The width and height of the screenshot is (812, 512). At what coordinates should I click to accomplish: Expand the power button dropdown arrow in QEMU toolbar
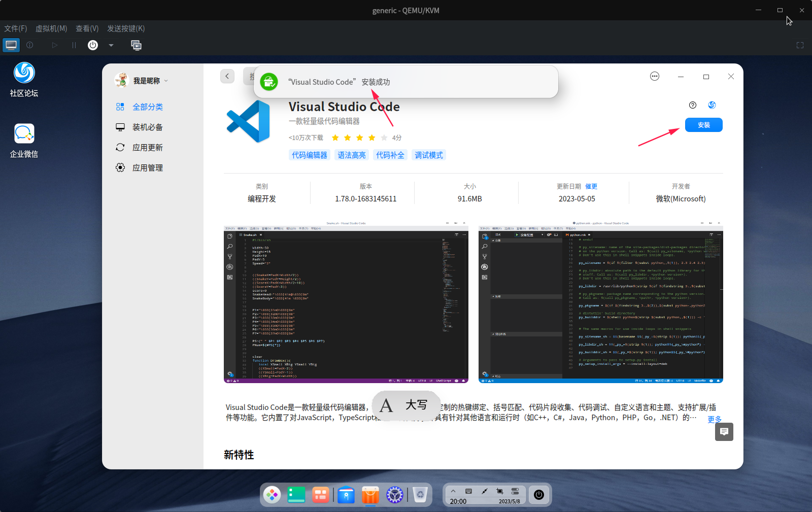111,45
